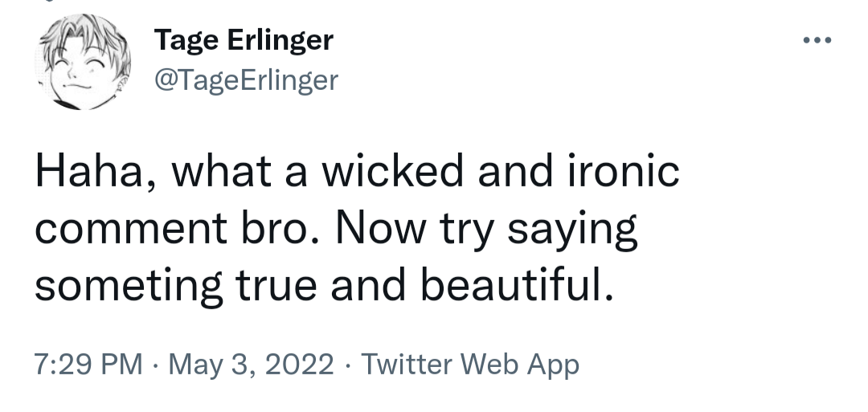868x412 pixels.
Task: Click the 7:29 PM timestamp
Action: click(x=88, y=365)
